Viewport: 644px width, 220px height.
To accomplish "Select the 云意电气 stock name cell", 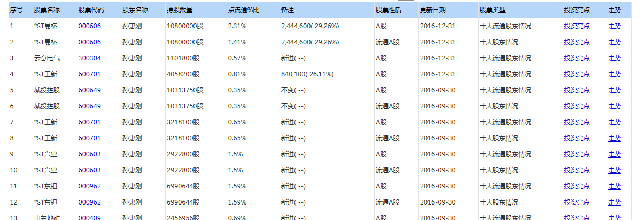I will coord(54,58).
